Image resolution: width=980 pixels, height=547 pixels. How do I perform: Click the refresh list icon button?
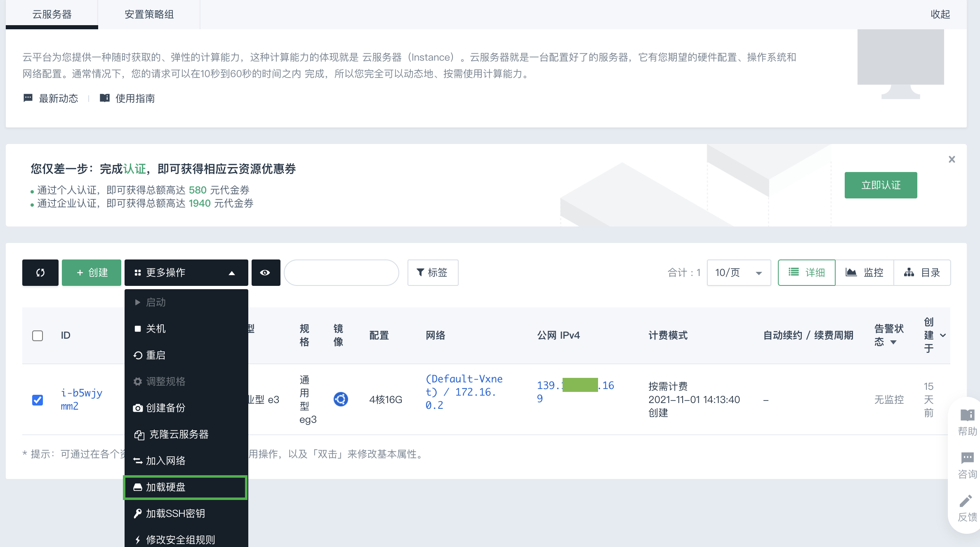pos(40,272)
